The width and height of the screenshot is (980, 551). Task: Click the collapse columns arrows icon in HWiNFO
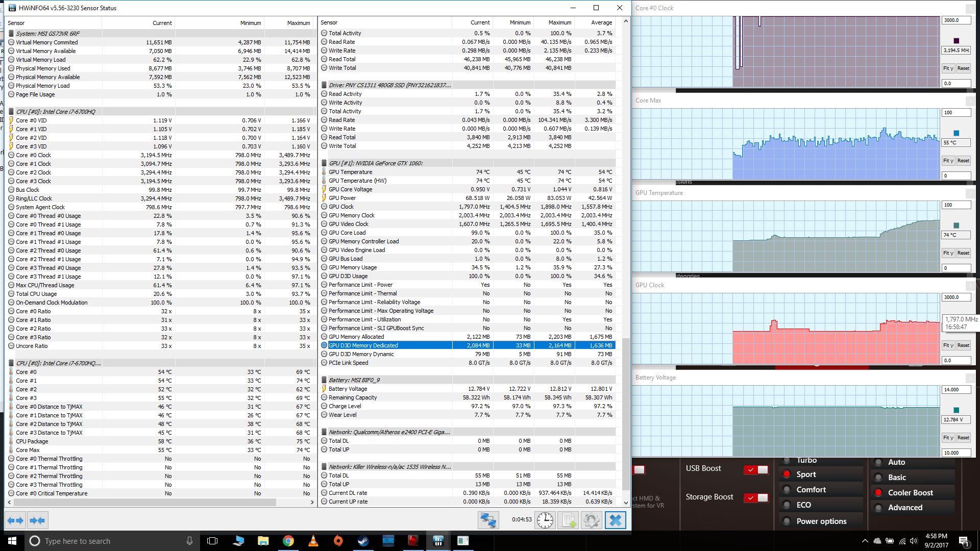click(37, 520)
